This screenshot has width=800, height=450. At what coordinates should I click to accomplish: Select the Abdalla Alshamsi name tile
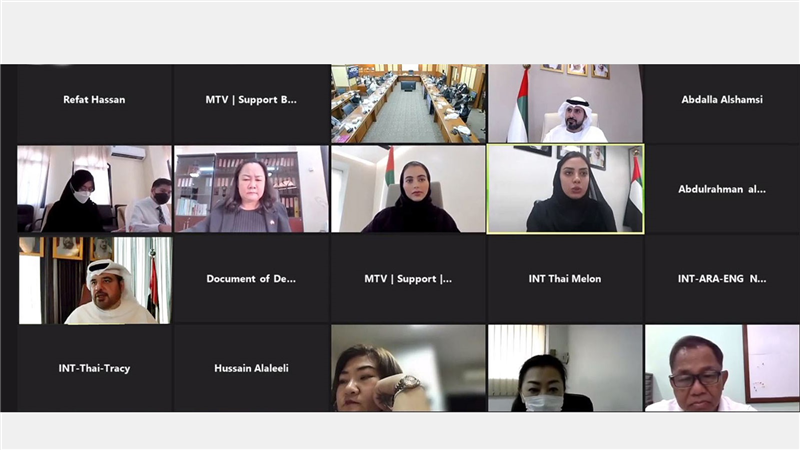(721, 104)
